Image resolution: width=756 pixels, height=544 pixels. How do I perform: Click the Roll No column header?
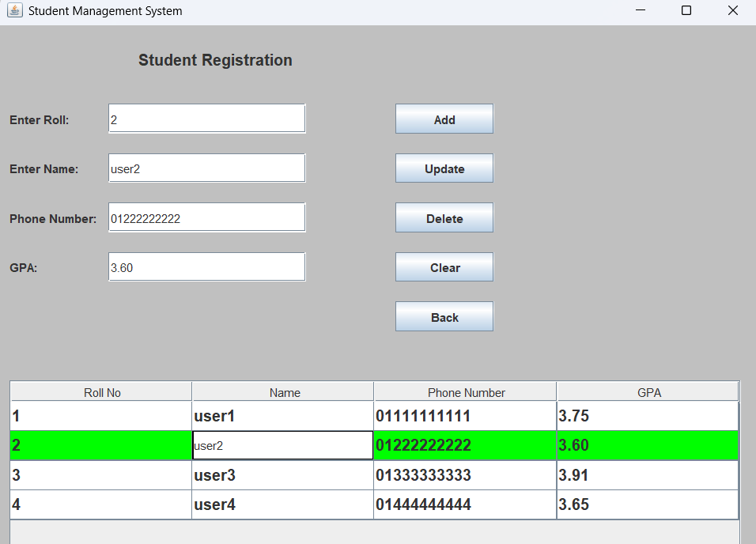click(x=100, y=391)
